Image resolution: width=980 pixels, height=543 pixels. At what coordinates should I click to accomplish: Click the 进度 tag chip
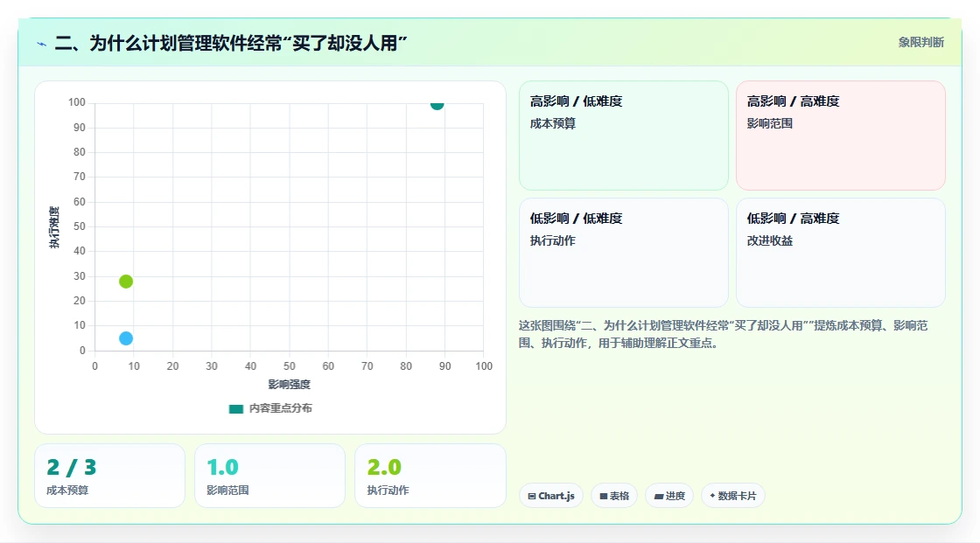(x=669, y=496)
